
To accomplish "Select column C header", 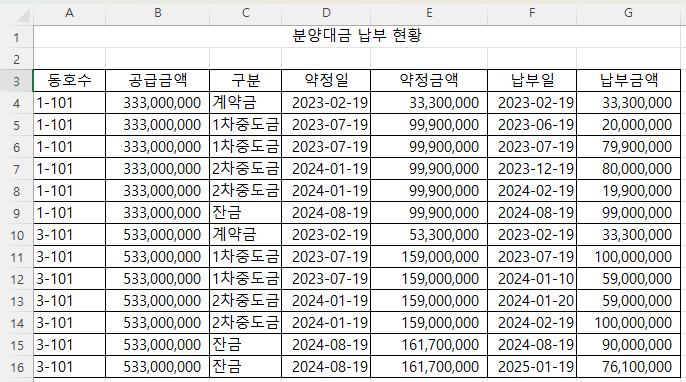I will tap(245, 13).
